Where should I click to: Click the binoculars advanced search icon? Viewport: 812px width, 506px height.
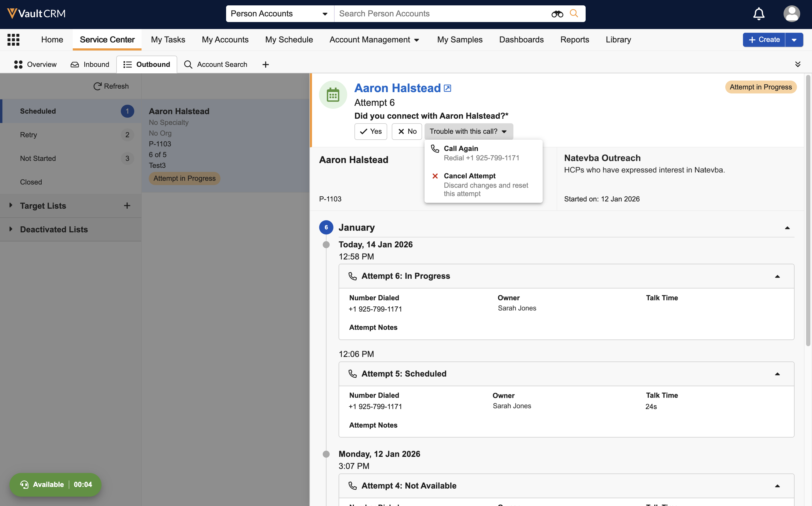click(x=557, y=14)
